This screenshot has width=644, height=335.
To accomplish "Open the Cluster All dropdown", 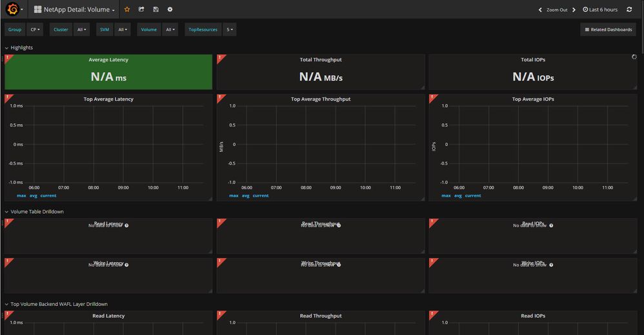I will (x=81, y=30).
